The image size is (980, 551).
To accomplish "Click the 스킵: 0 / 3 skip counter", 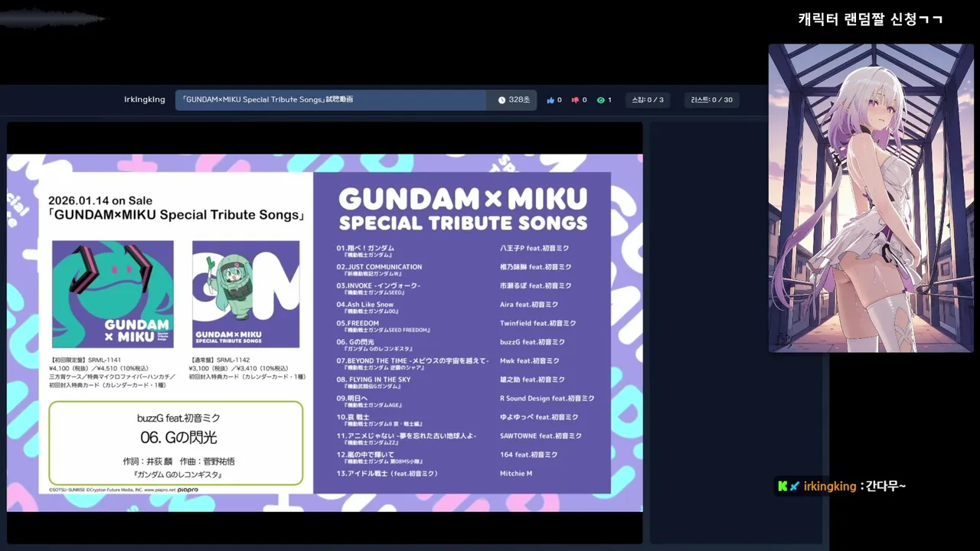I will 648,99.
